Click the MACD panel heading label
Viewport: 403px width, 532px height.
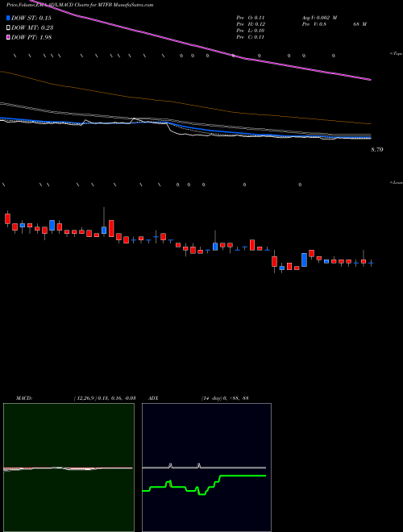point(24,398)
